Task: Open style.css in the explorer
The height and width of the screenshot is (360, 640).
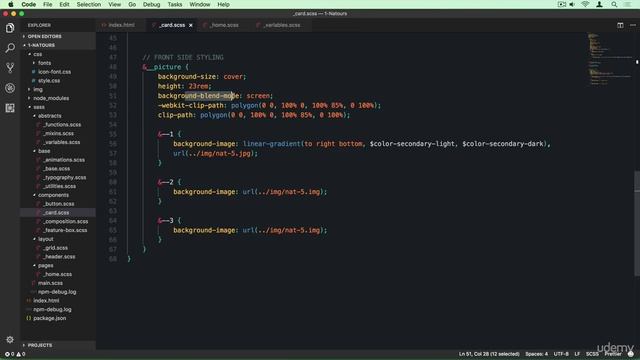Action: [x=58, y=81]
